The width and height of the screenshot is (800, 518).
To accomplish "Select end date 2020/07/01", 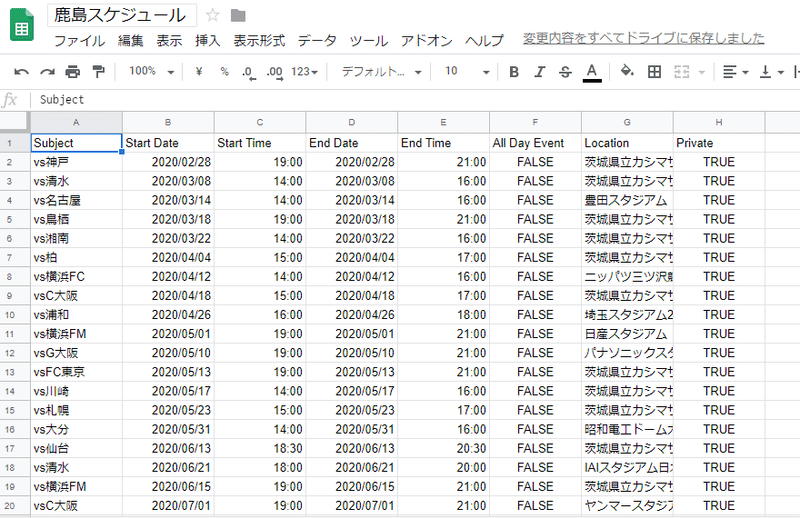I will [352, 506].
